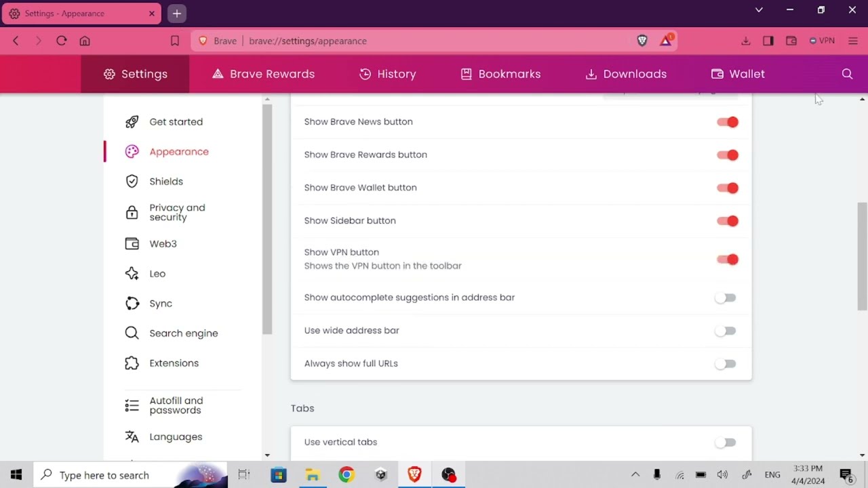Open File Explorer from taskbar
Image resolution: width=868 pixels, height=488 pixels.
313,475
